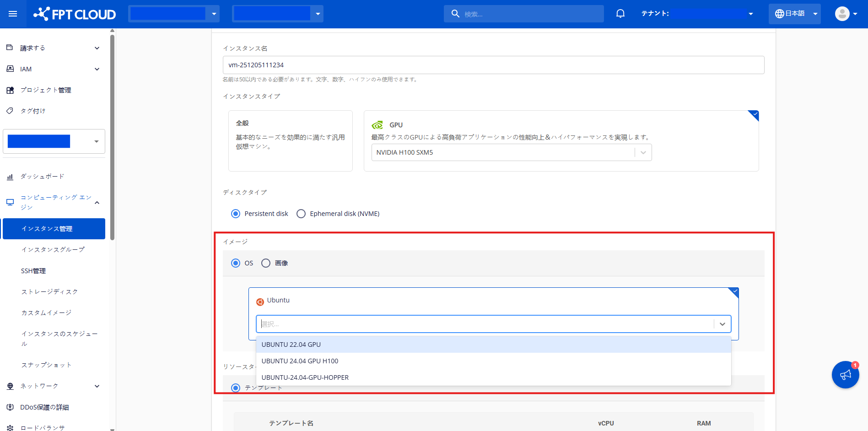
Task: Choose UBUNTU-24.04-GPU-HOPPER from list
Action: (305, 377)
